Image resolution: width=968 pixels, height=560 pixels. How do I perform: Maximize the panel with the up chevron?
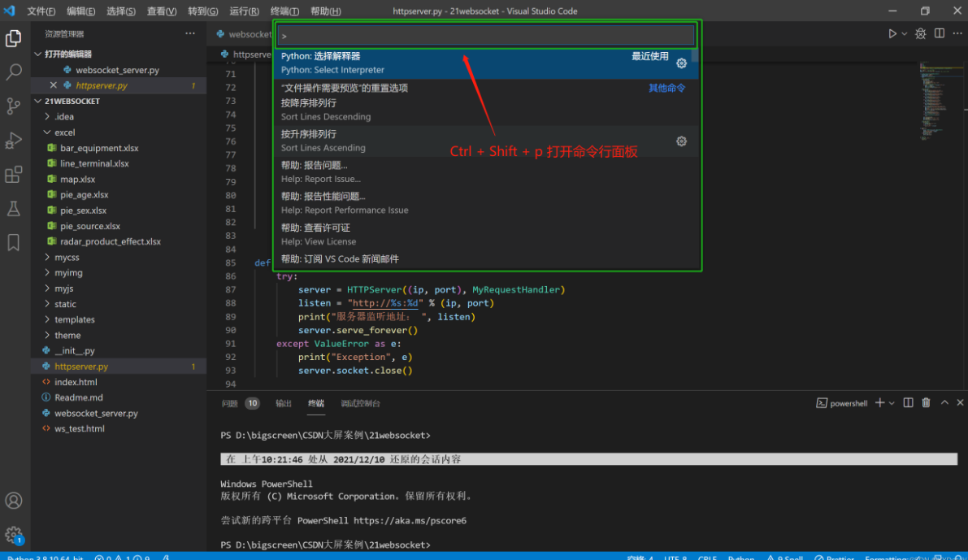[x=944, y=402]
